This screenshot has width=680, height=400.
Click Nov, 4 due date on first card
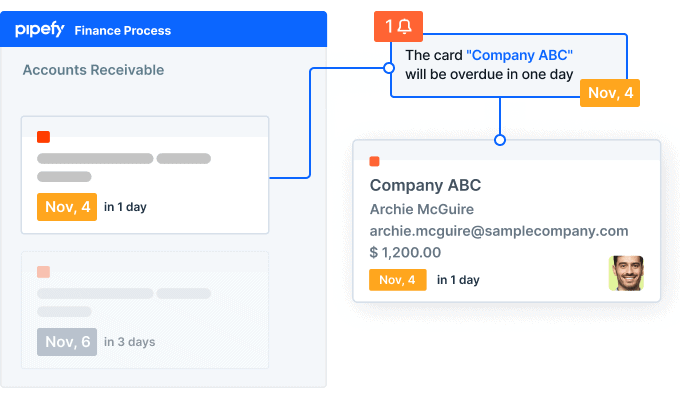pos(67,207)
